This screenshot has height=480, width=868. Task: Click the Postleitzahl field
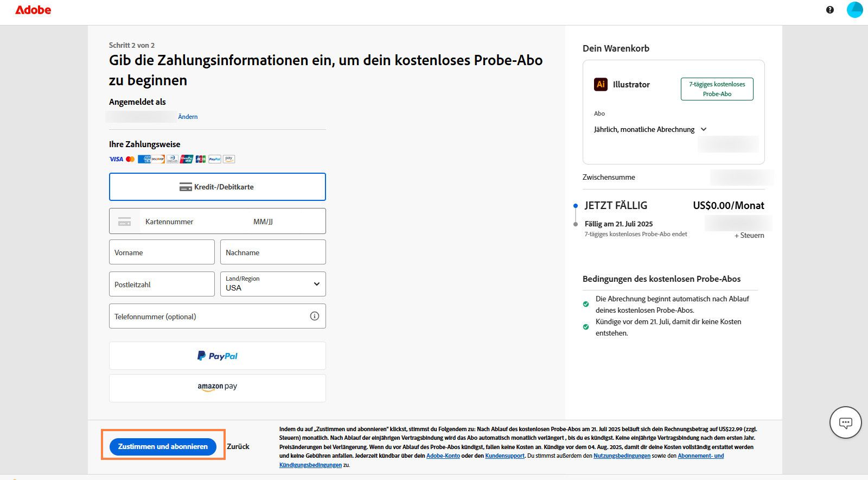(162, 284)
